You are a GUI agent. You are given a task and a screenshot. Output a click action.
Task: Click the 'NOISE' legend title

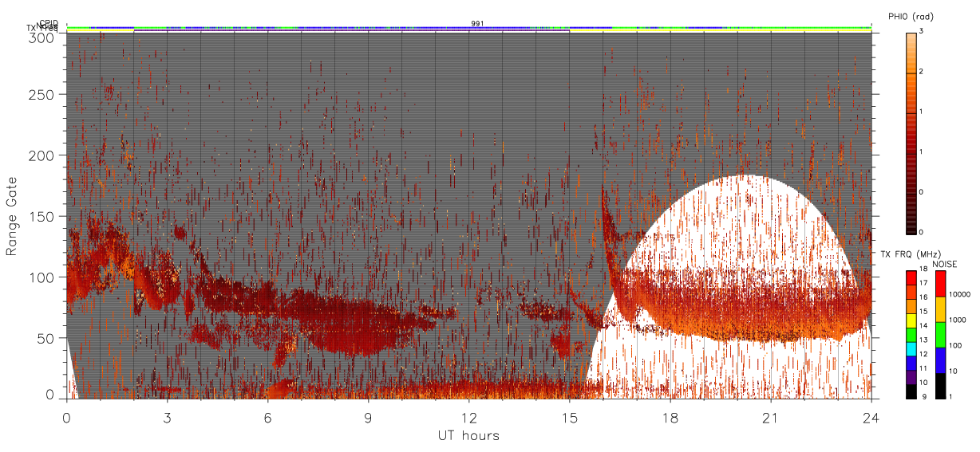945,263
